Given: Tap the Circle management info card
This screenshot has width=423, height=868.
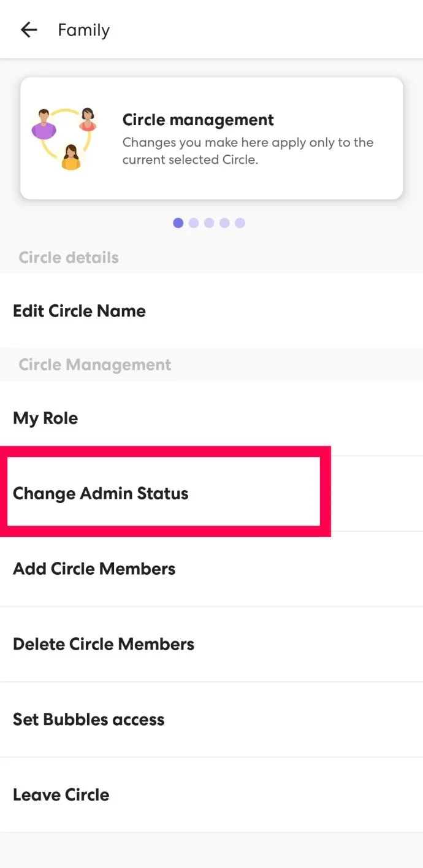Looking at the screenshot, I should pos(211,137).
